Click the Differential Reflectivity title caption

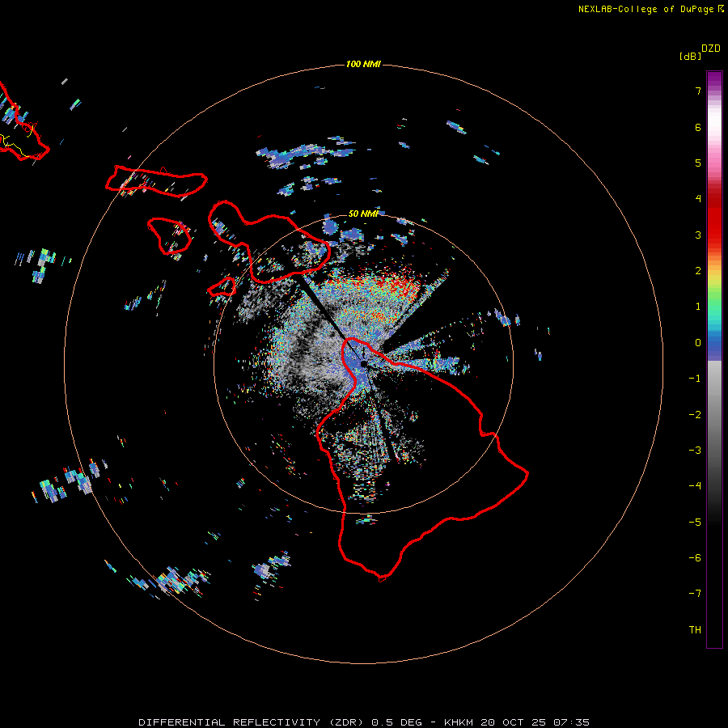coord(364,722)
